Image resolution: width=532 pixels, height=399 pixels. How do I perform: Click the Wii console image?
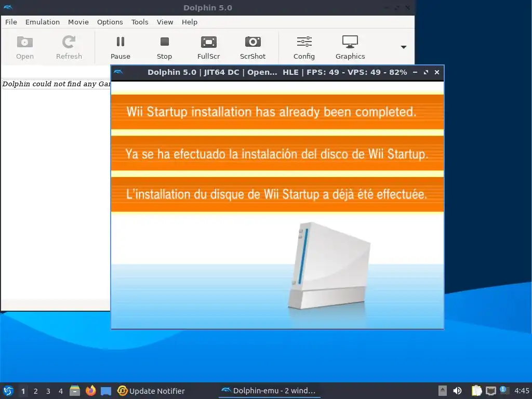point(329,265)
